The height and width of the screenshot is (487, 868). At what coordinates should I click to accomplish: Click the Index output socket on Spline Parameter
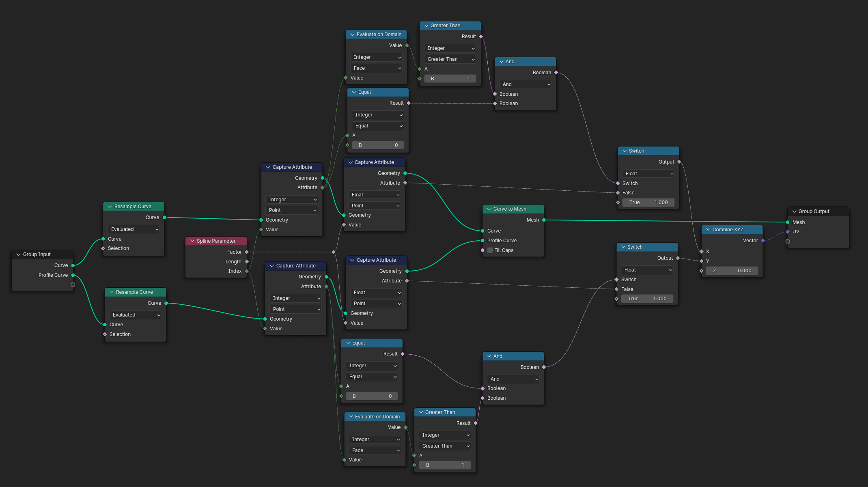click(x=247, y=271)
